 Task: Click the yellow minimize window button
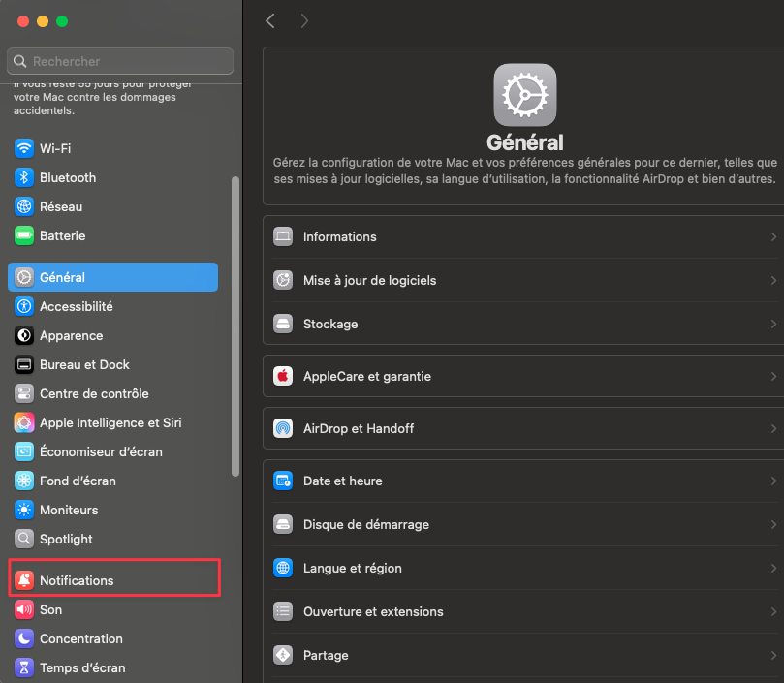pos(43,21)
